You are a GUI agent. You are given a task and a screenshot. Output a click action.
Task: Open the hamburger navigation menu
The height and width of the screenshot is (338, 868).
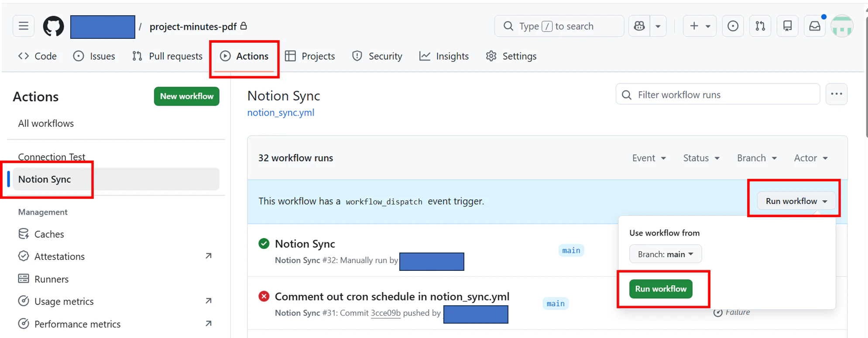tap(24, 26)
